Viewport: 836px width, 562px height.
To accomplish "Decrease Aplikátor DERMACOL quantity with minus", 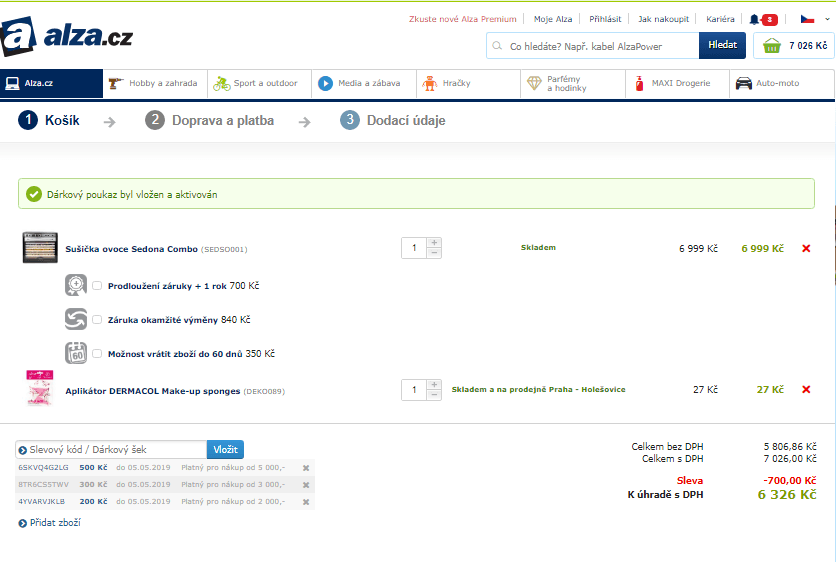I will tap(434, 395).
